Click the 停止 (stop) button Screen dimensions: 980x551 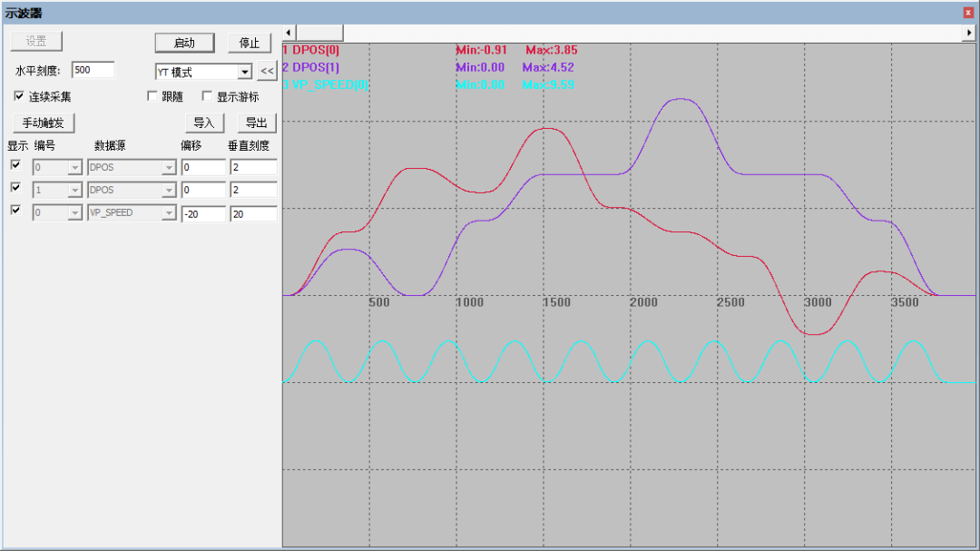(x=249, y=43)
